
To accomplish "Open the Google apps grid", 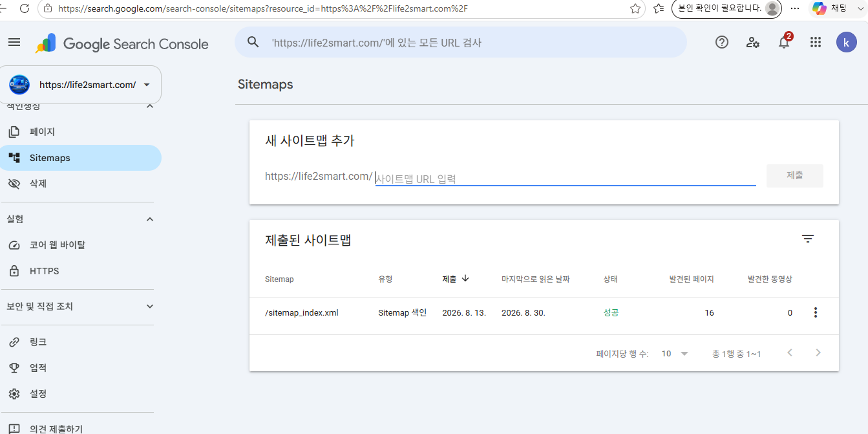I will point(816,43).
